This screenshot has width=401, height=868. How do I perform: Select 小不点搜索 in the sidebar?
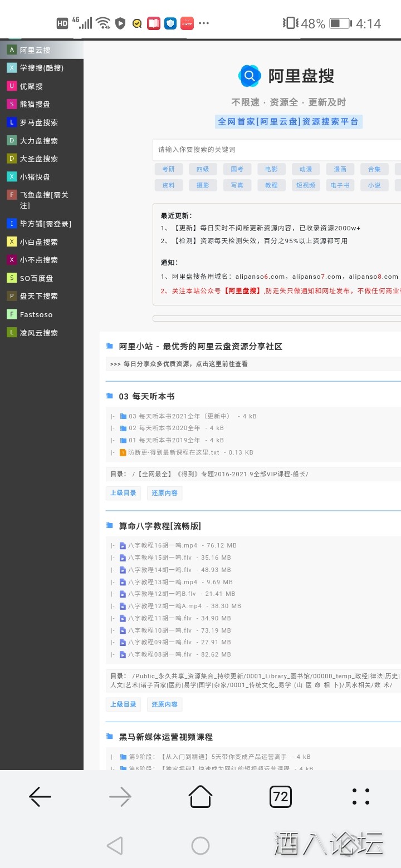click(42, 260)
